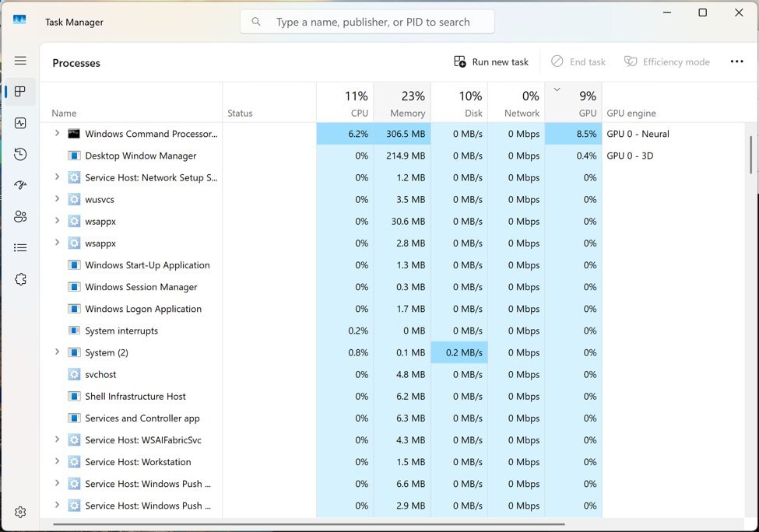Screen dimensions: 759x532
Task: Open the Startup apps sidebar icon
Action: [20, 185]
